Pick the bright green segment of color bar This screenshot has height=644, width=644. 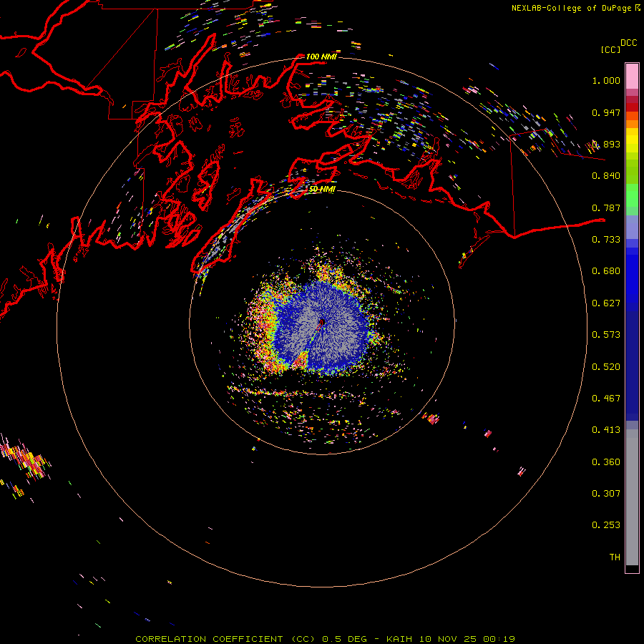coord(632,195)
